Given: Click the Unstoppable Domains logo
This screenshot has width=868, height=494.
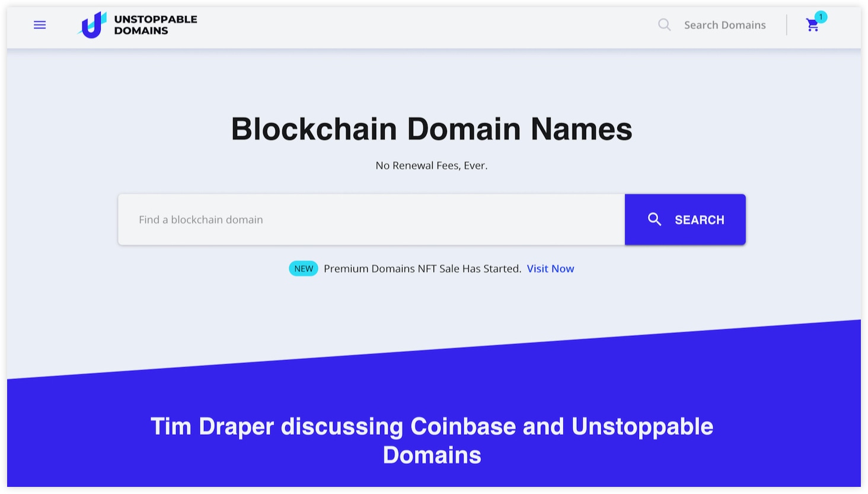Looking at the screenshot, I should (x=138, y=25).
